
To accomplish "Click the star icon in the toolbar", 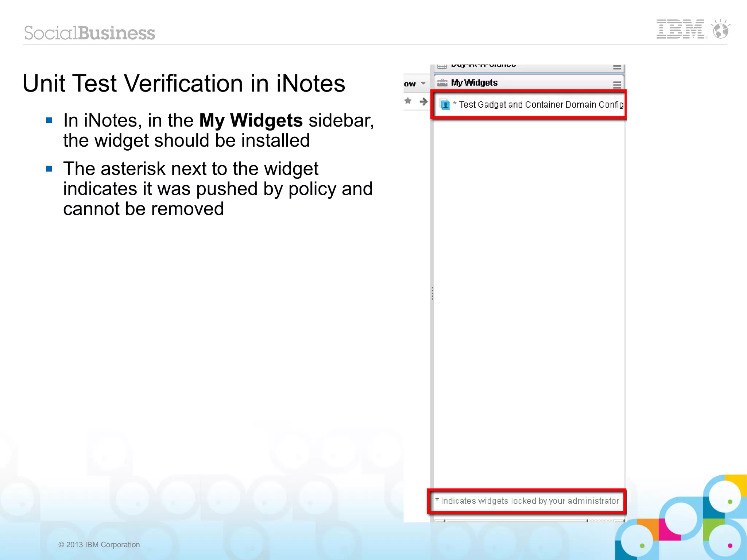I will [408, 101].
